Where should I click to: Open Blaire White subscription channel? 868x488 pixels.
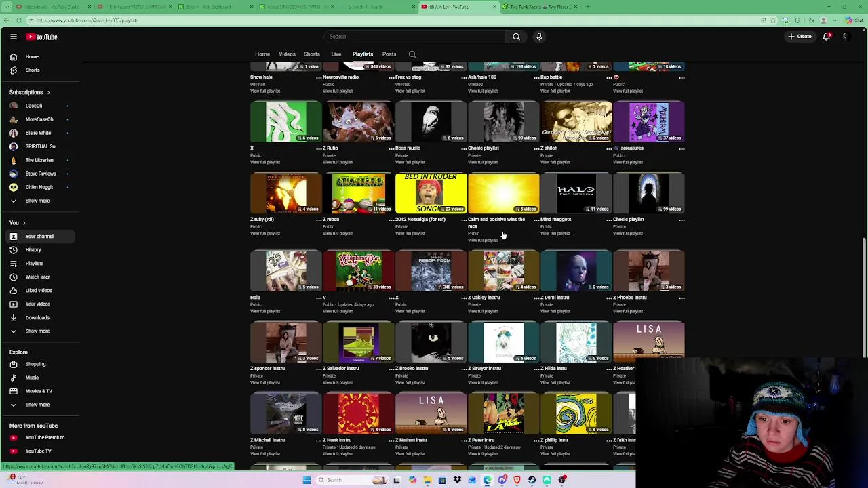tap(39, 133)
